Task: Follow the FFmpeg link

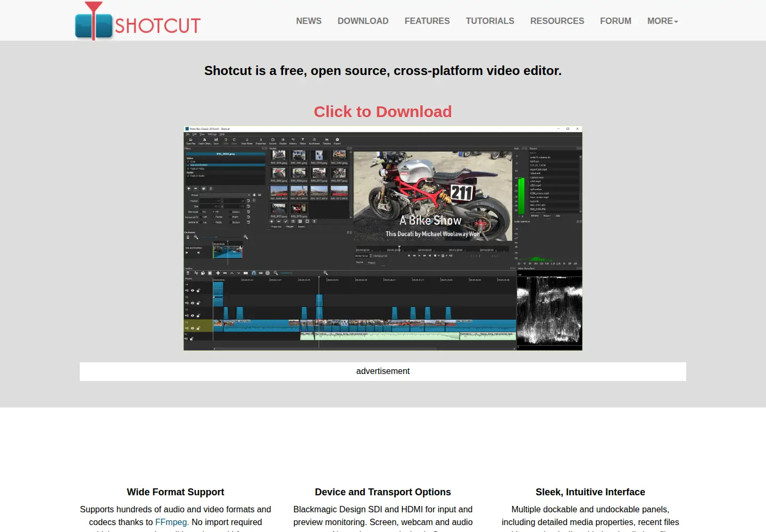Action: (x=171, y=522)
